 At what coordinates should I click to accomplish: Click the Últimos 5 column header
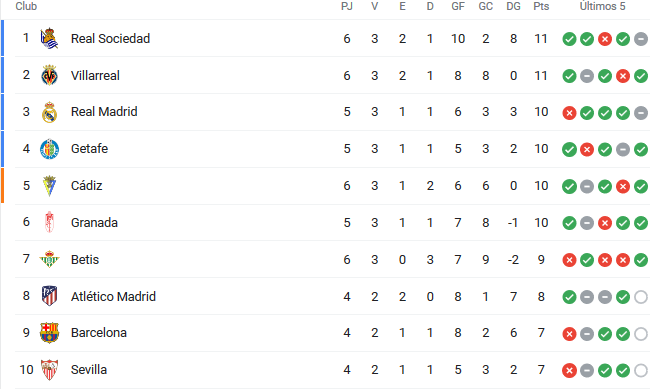(x=602, y=6)
